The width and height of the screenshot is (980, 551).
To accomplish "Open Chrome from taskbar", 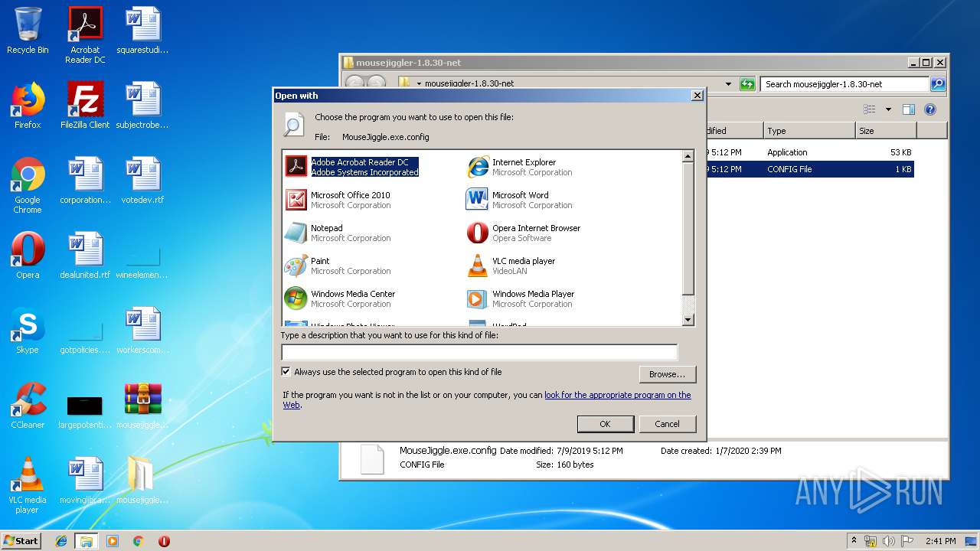I will 138,541.
